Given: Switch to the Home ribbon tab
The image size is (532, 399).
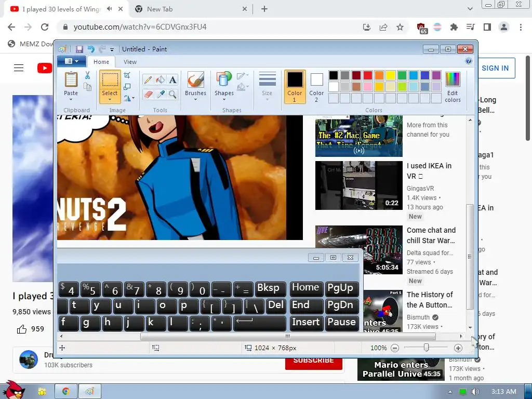Looking at the screenshot, I should tap(101, 62).
